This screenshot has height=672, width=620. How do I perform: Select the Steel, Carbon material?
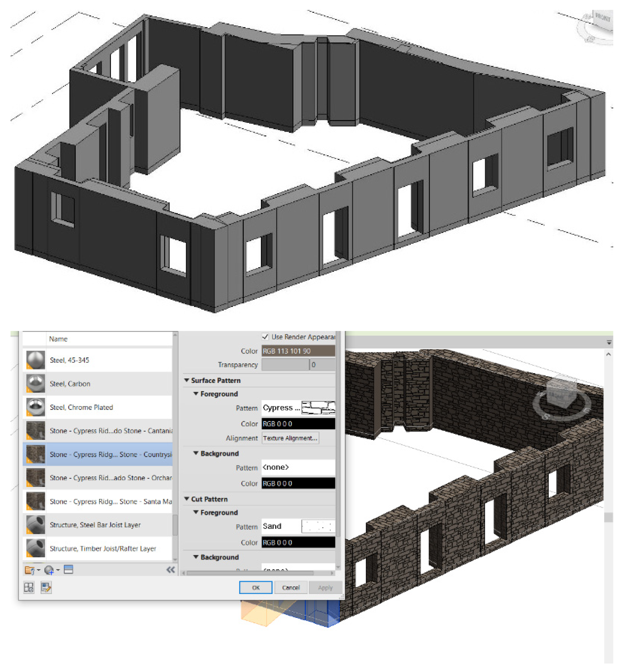70,383
